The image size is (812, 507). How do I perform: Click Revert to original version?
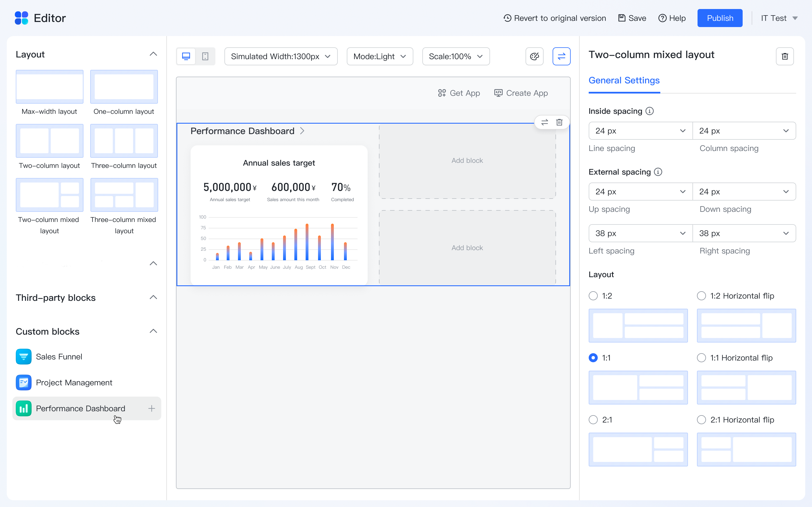(x=555, y=18)
